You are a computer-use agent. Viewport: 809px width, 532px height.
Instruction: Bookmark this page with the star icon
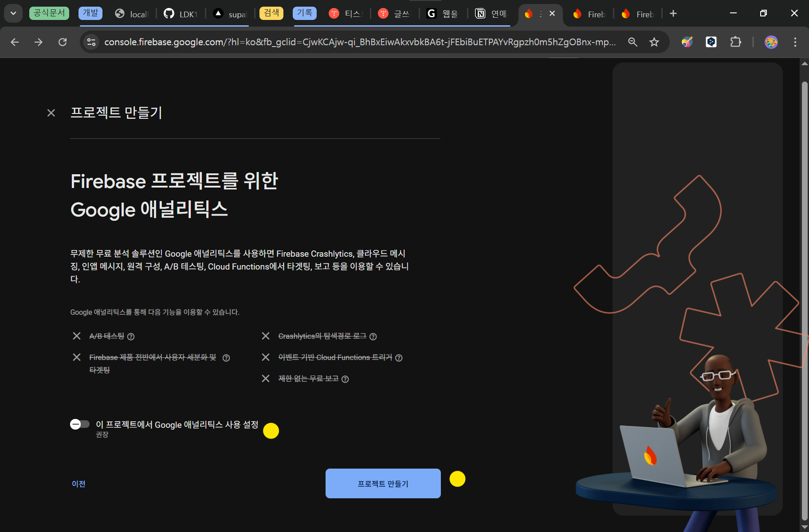click(x=654, y=42)
